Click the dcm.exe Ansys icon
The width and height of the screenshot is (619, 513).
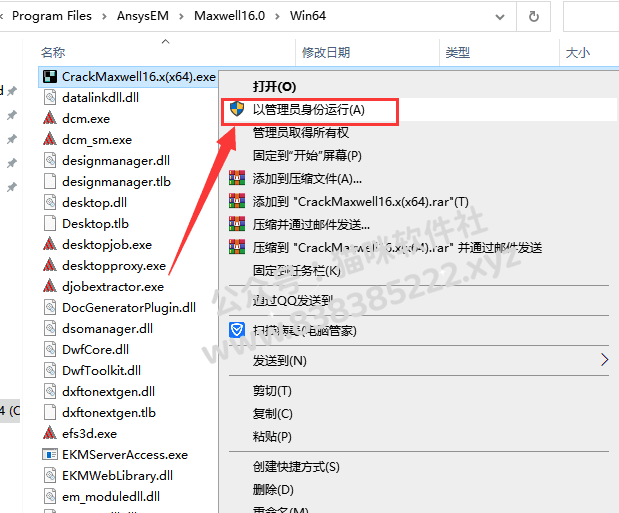click(x=50, y=118)
